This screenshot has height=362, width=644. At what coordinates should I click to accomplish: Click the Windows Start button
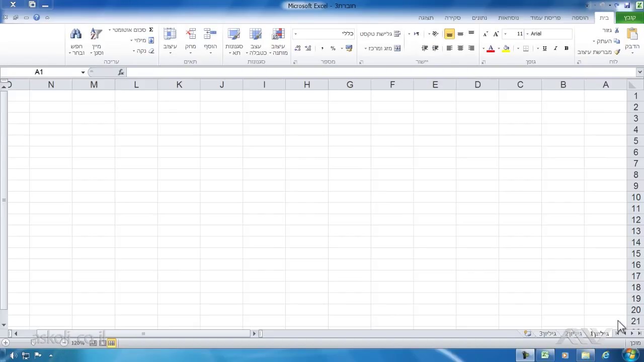pos(631,355)
